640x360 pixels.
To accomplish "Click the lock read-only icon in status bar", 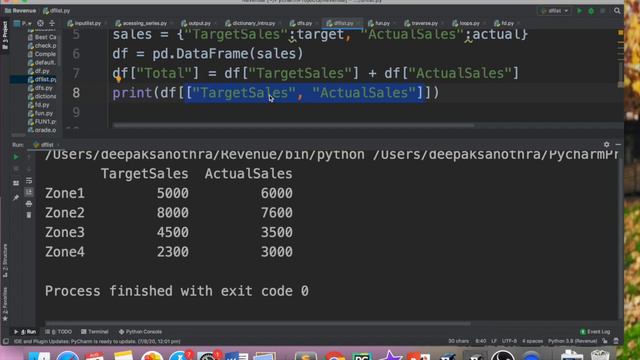I will point(605,341).
